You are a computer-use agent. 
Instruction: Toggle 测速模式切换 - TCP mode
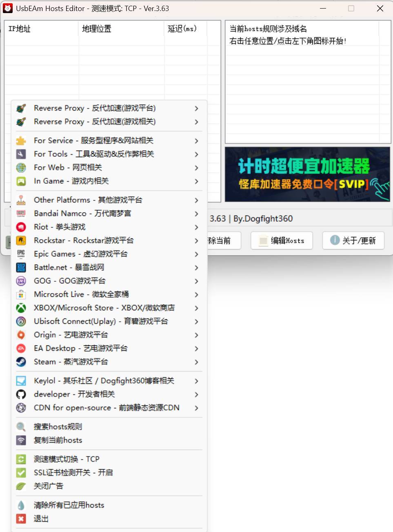coord(109,459)
